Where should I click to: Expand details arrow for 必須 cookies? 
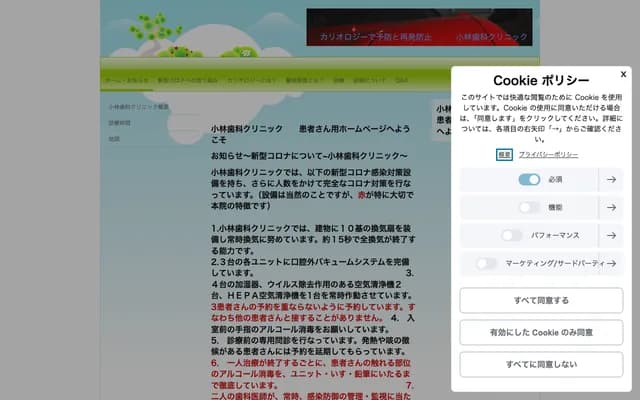611,180
